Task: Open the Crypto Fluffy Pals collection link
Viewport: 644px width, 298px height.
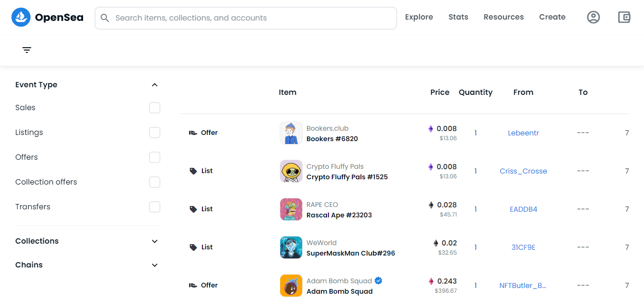Action: coord(335,166)
